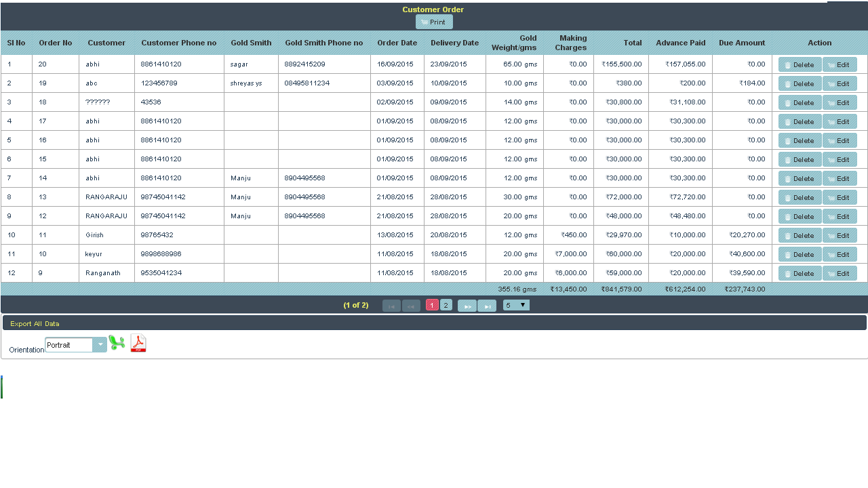The height and width of the screenshot is (488, 868).
Task: Sort by Order Date column
Action: 397,43
